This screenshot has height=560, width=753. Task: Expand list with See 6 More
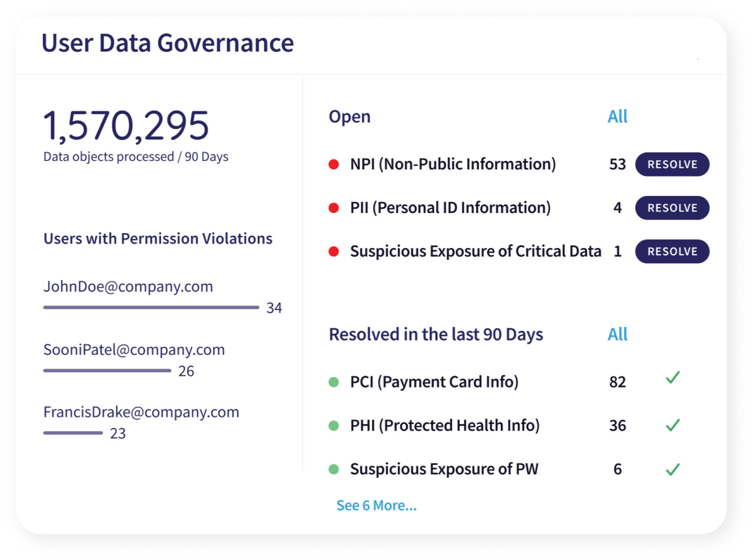(376, 505)
